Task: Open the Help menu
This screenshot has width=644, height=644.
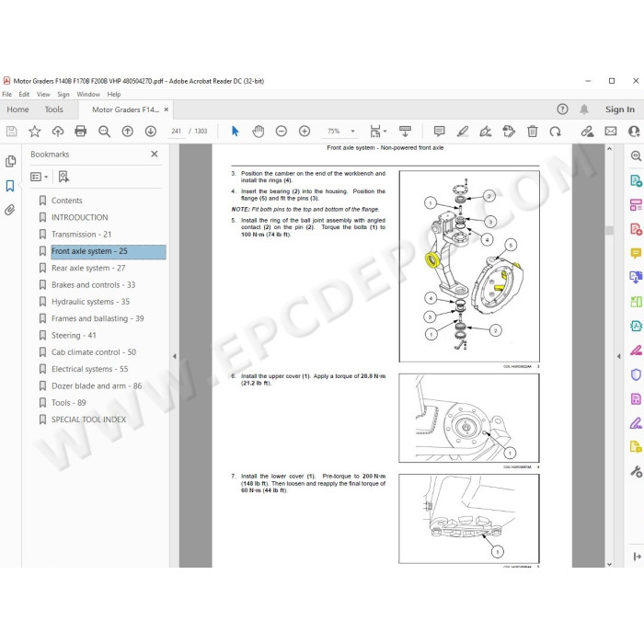Action: point(114,94)
